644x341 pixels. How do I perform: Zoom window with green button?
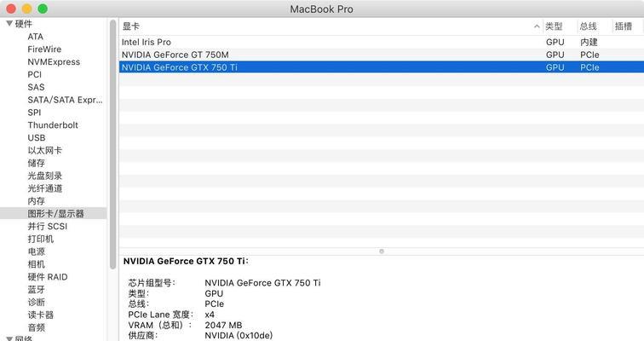[43, 9]
